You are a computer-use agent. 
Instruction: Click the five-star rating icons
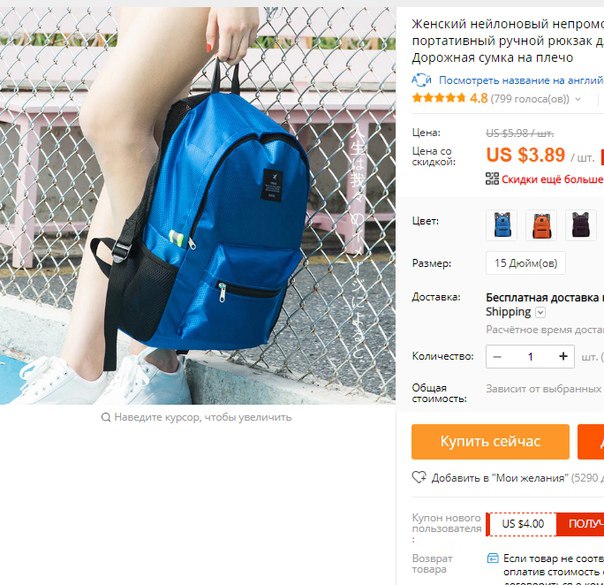[439, 98]
